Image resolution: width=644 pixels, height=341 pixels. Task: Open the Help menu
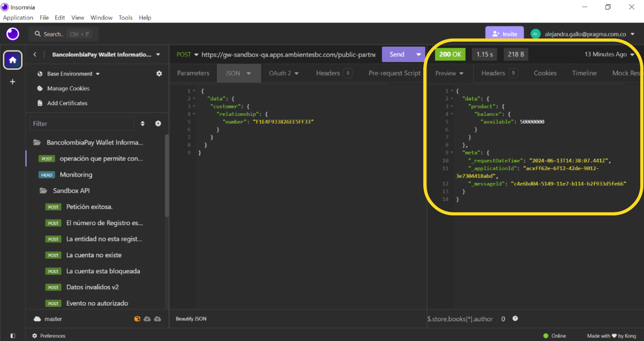[x=145, y=17]
